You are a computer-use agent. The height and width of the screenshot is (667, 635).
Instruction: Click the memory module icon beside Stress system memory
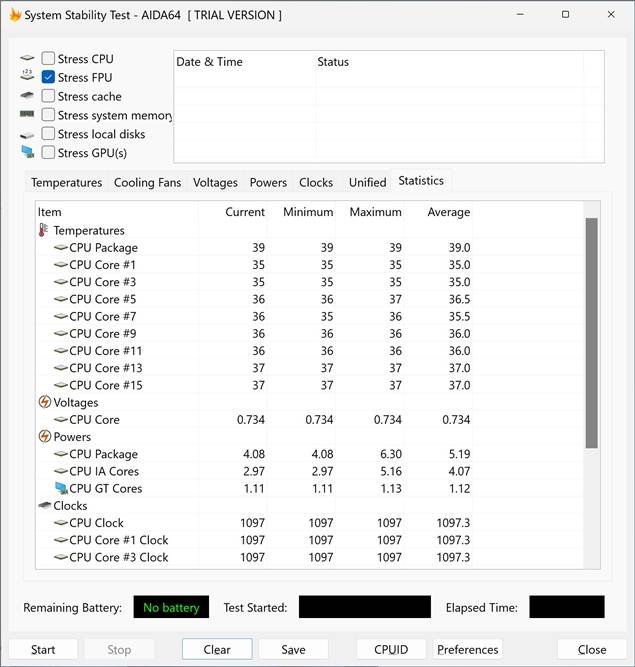(27, 115)
